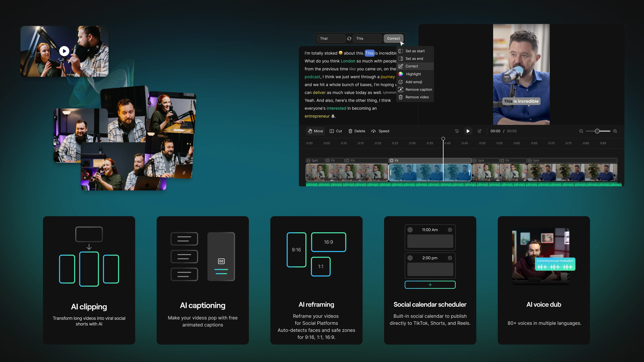644x362 pixels.
Task: Click the 'Fill' layout label above the clips
Action: [x=366, y=160]
